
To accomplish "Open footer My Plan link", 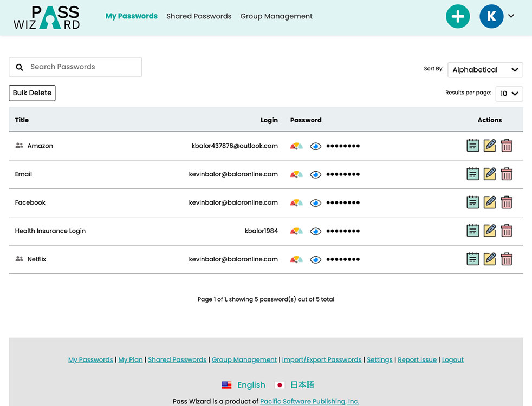I will coord(131,359).
